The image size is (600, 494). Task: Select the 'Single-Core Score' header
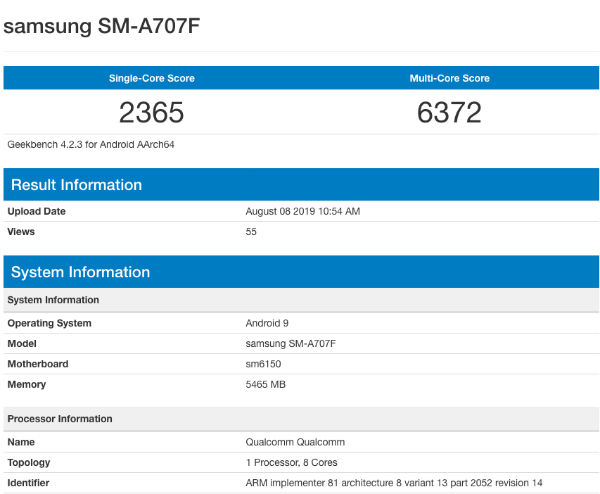[x=152, y=78]
